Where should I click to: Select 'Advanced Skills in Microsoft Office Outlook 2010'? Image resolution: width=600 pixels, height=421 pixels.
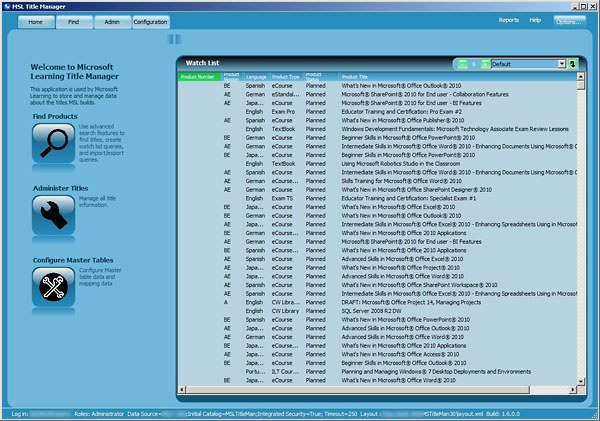(x=378, y=328)
